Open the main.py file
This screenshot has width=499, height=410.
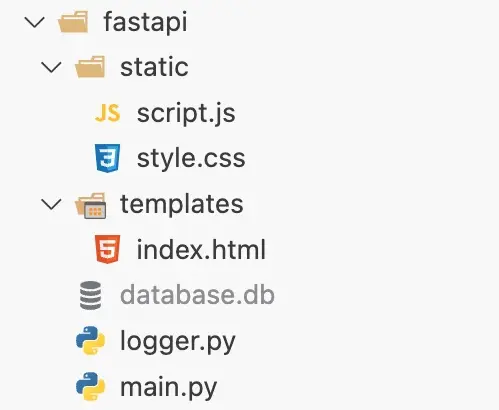[x=168, y=388]
